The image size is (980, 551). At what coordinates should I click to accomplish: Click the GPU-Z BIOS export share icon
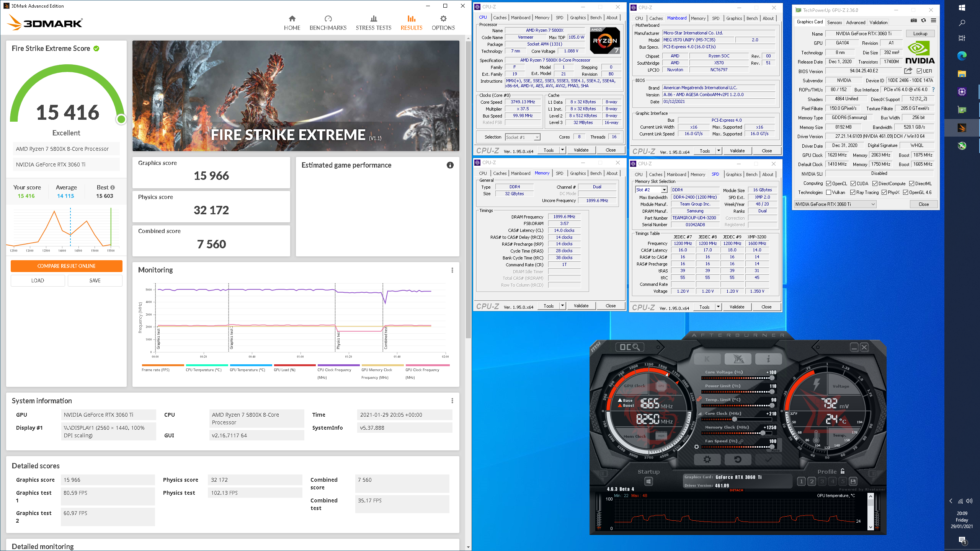(908, 71)
